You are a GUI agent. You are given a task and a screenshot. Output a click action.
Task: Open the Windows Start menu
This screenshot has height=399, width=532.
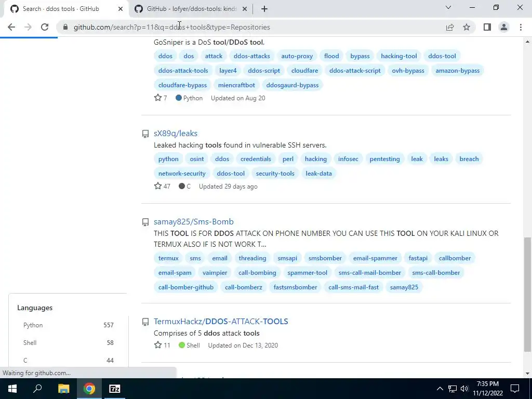[x=12, y=389]
